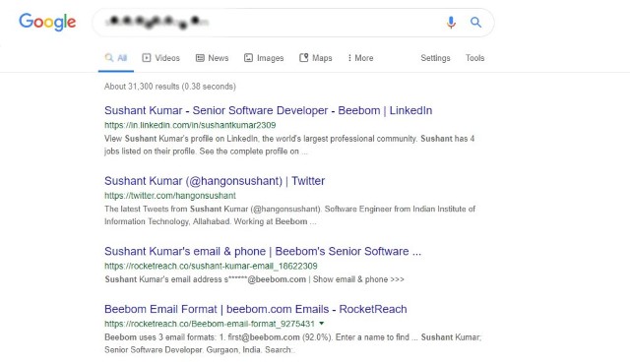630x364 pixels.
Task: Click the rocketreach.co sushant-kumar-email URL
Action: (211, 266)
